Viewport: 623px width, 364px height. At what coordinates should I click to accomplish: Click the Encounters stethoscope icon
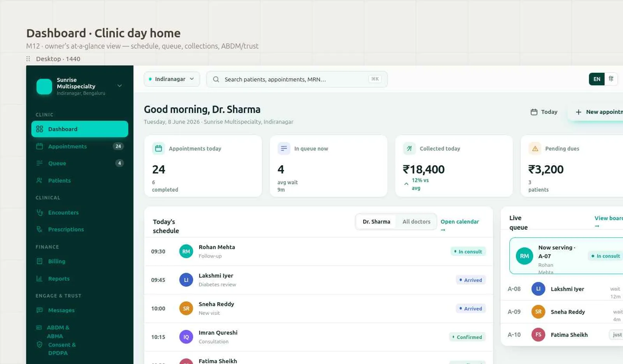coord(39,212)
